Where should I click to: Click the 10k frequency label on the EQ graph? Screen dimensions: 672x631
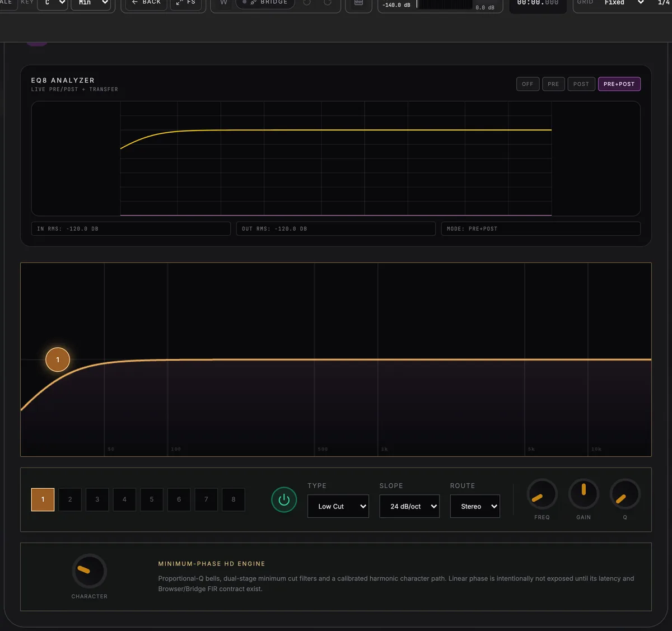(x=596, y=449)
